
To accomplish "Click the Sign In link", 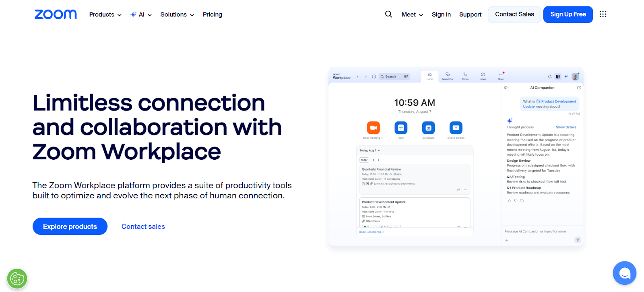I will pos(441,14).
